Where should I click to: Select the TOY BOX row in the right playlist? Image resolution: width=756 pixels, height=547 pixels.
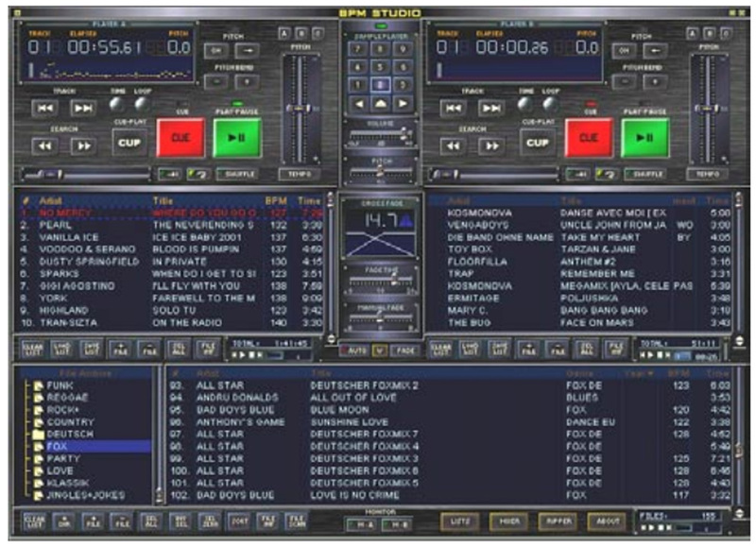580,249
